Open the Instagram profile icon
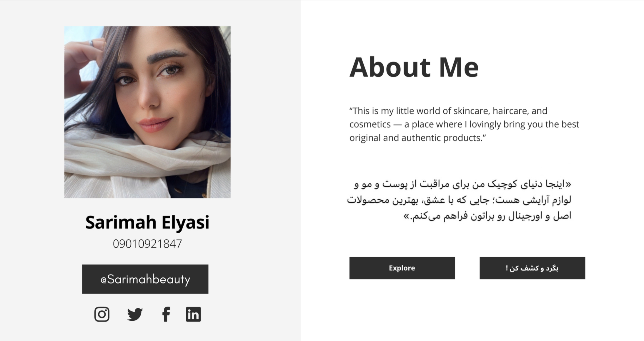The image size is (644, 341). (x=102, y=314)
